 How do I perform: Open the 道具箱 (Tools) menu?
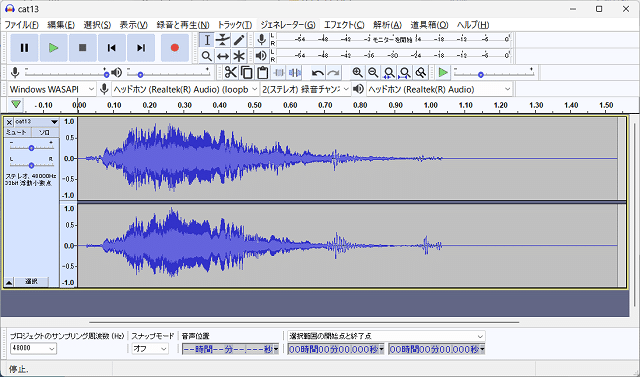click(x=429, y=24)
